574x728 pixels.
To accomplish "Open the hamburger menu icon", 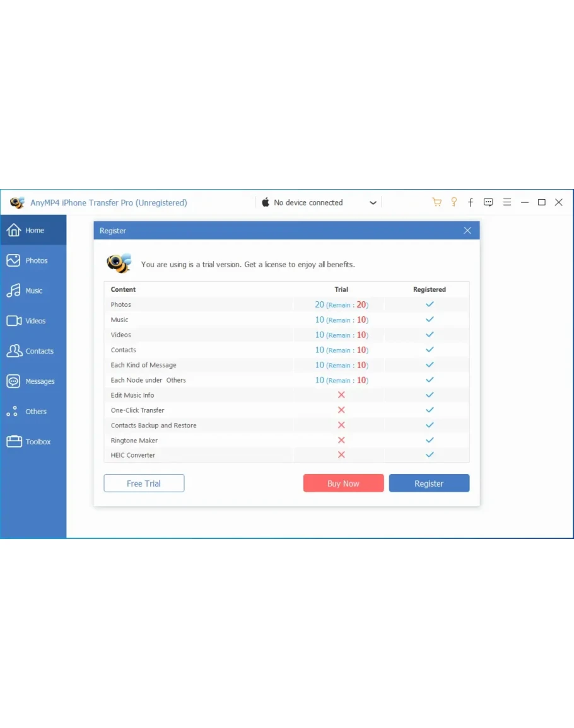I will (507, 202).
